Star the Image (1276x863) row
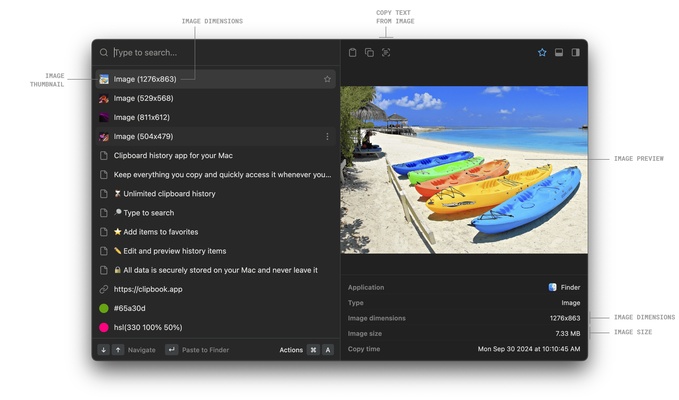679x400 pixels. pos(327,79)
